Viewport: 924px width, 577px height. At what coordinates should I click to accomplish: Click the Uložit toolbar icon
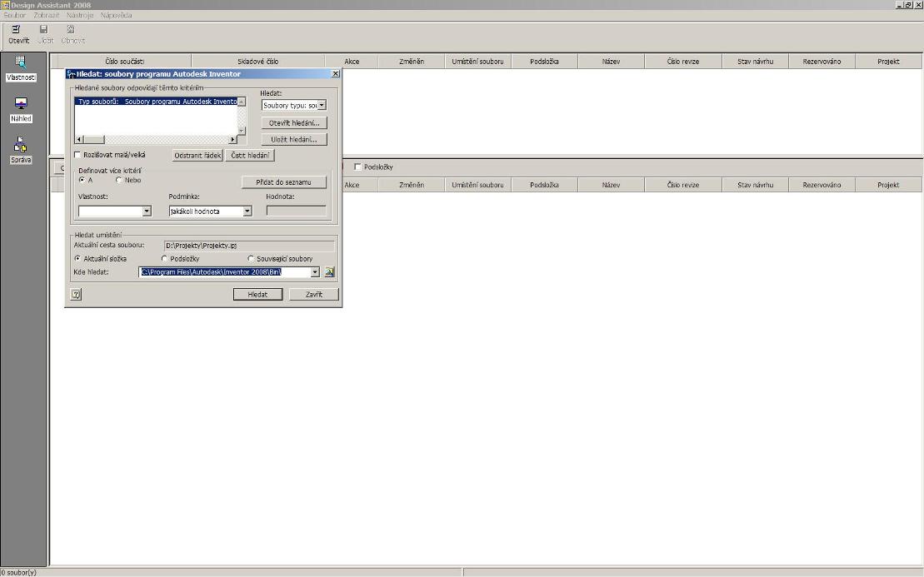45,35
